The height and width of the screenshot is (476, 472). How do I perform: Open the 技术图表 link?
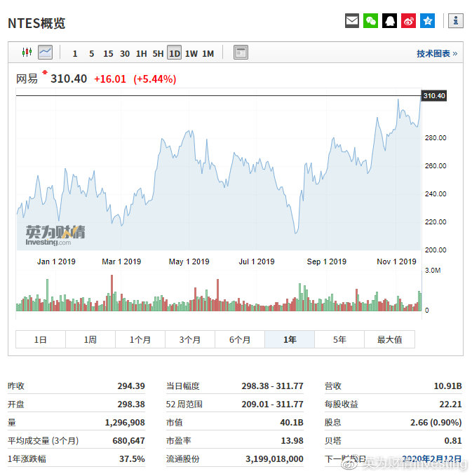tap(437, 54)
